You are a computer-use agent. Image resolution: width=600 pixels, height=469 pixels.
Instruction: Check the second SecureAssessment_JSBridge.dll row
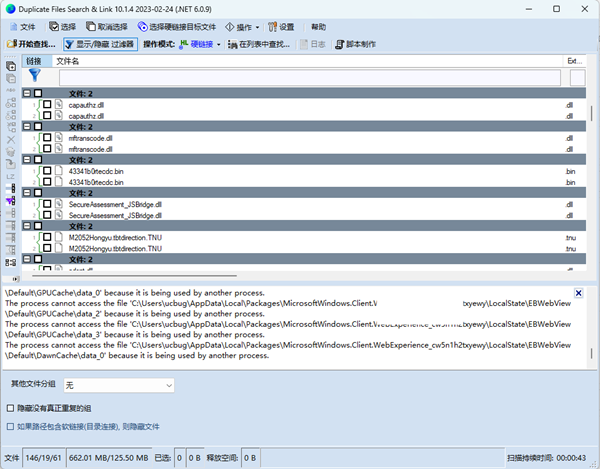pos(47,215)
